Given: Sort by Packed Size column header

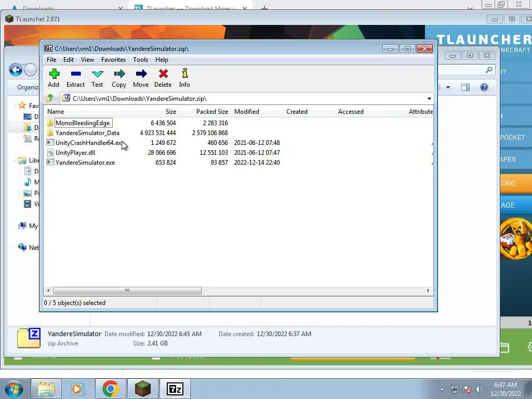Looking at the screenshot, I should click(x=205, y=112).
